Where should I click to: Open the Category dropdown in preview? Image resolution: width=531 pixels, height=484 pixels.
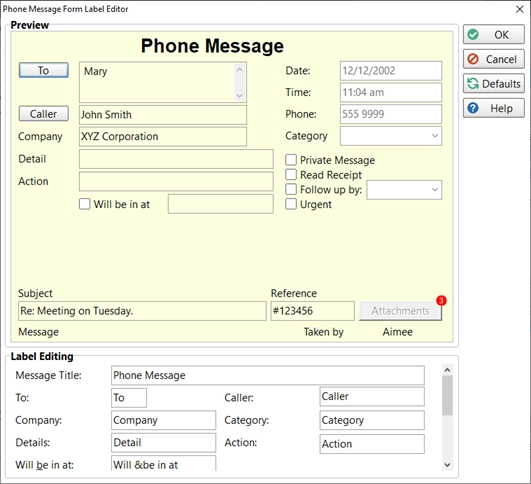point(391,136)
